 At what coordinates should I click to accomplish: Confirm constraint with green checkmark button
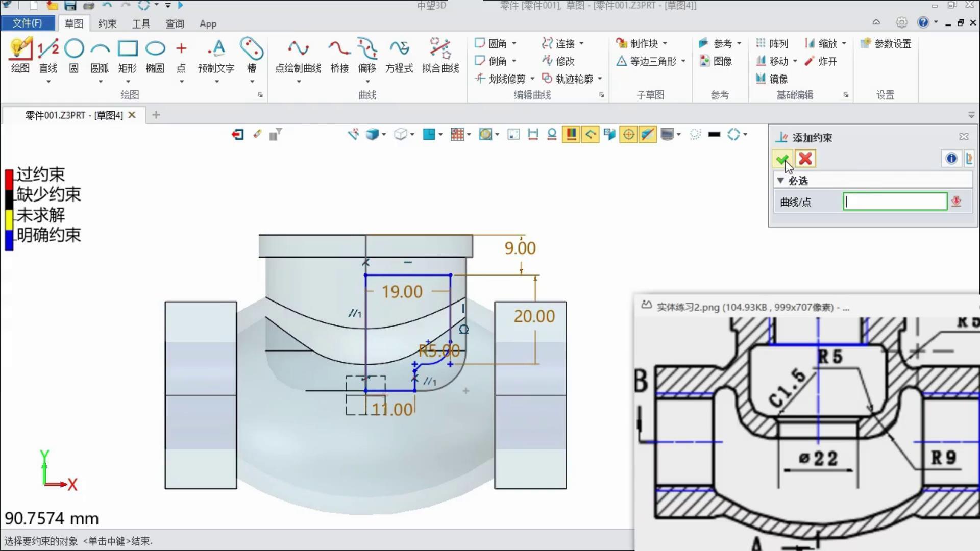pyautogui.click(x=782, y=159)
